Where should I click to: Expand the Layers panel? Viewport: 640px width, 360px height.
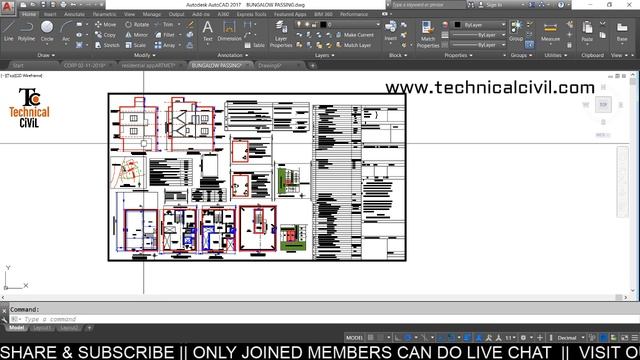(324, 55)
